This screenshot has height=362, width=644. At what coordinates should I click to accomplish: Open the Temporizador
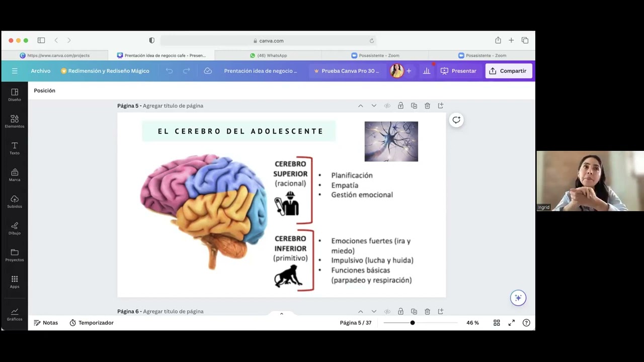click(x=92, y=323)
